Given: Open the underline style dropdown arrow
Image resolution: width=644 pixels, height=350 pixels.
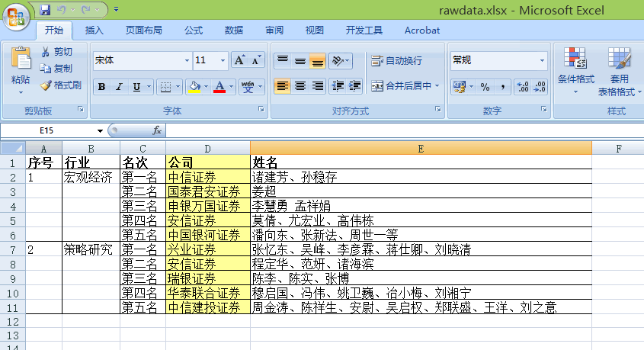Looking at the screenshot, I should (149, 87).
